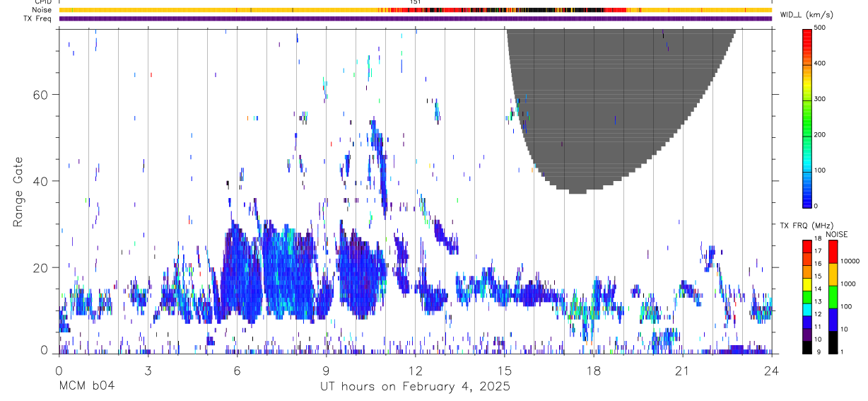The image size is (868, 401).
Task: Click the 'TX Freq' row label at top left
Action: click(38, 18)
